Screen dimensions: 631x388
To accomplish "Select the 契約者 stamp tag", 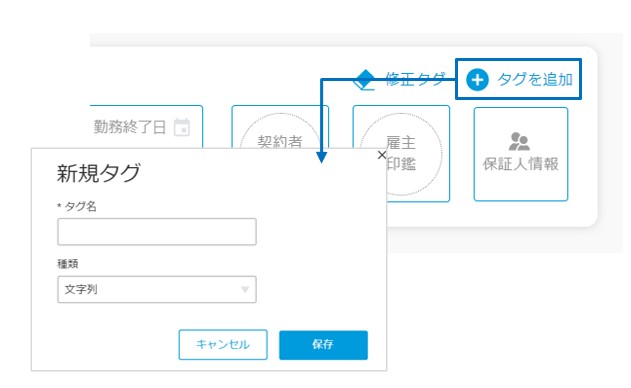I will pyautogui.click(x=280, y=127).
